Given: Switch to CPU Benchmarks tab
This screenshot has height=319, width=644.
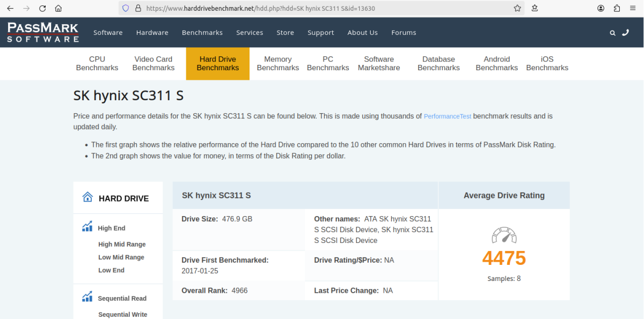Looking at the screenshot, I should [97, 63].
